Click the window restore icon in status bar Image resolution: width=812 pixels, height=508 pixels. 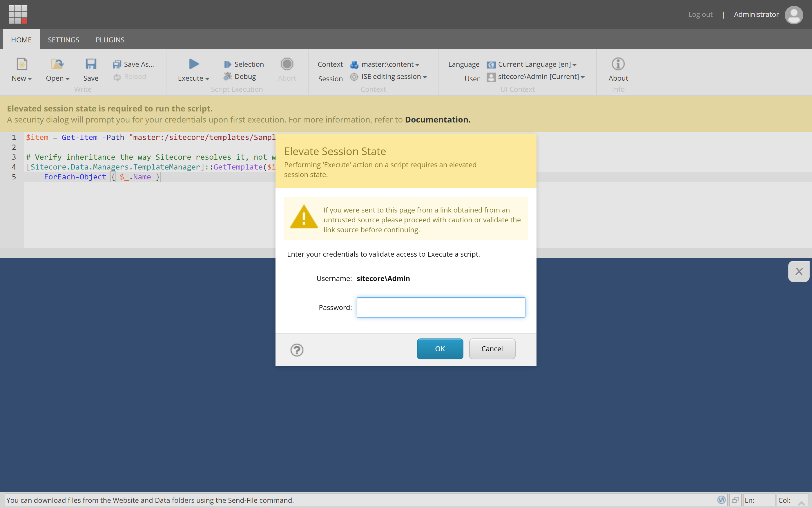point(735,500)
